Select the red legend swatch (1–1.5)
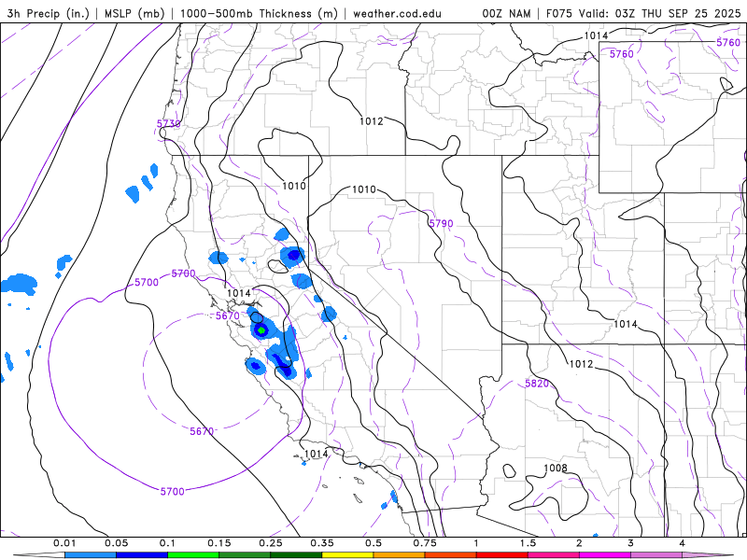The height and width of the screenshot is (560, 747). tap(502, 555)
